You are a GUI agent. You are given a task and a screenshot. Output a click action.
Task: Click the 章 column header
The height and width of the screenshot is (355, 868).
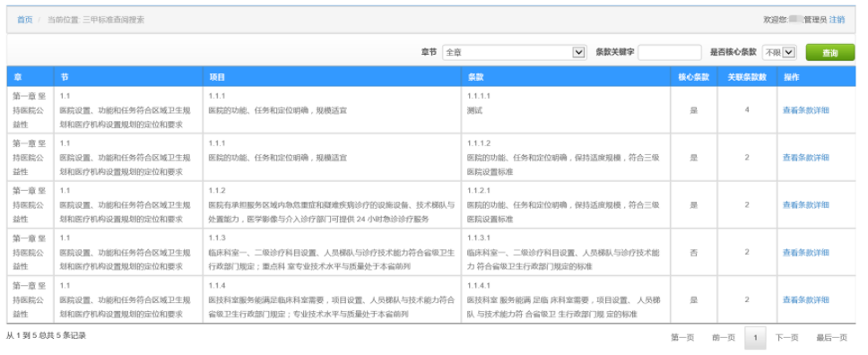[x=30, y=77]
